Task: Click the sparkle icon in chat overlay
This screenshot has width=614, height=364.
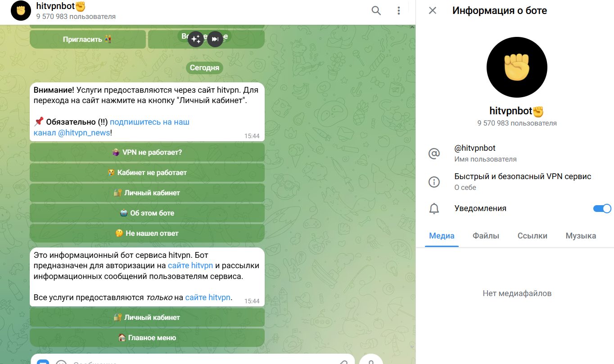Action: (196, 39)
